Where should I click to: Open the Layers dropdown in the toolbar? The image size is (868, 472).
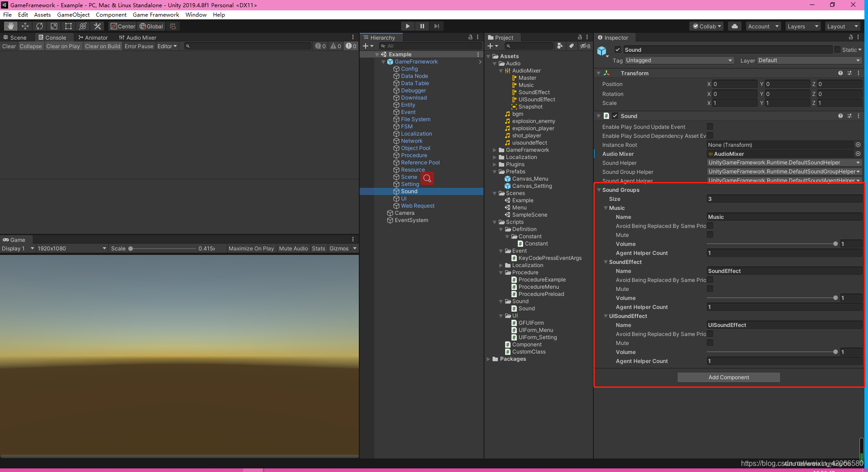click(x=803, y=26)
